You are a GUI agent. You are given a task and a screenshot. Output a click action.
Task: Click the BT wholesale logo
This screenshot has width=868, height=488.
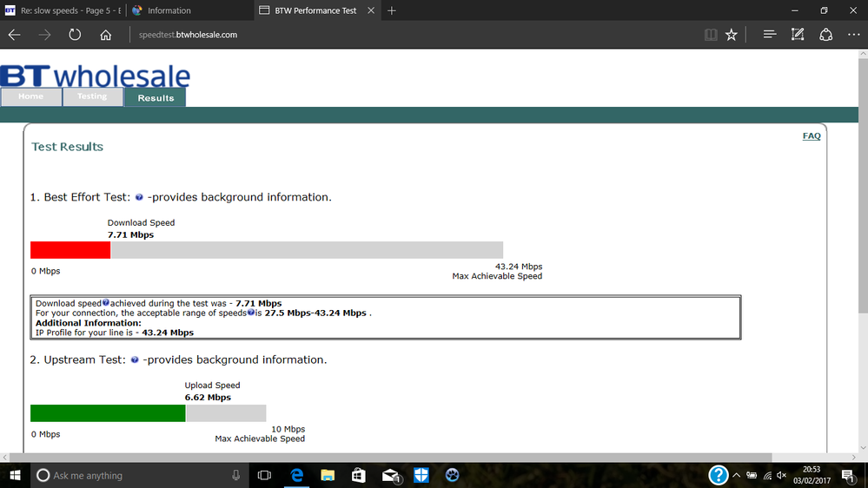96,76
